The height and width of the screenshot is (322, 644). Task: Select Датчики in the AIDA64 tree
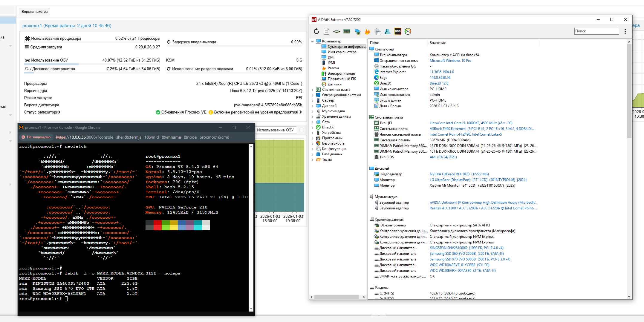pyautogui.click(x=334, y=84)
